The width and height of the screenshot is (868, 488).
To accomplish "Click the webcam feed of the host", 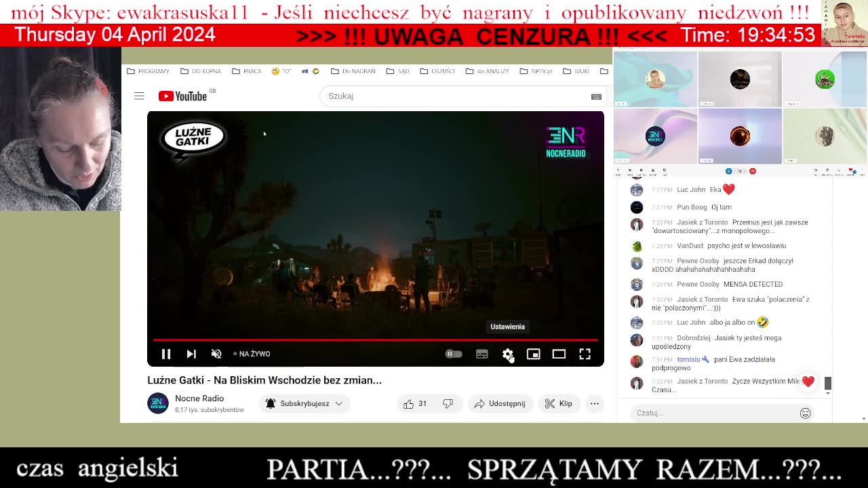I will pos(60,129).
